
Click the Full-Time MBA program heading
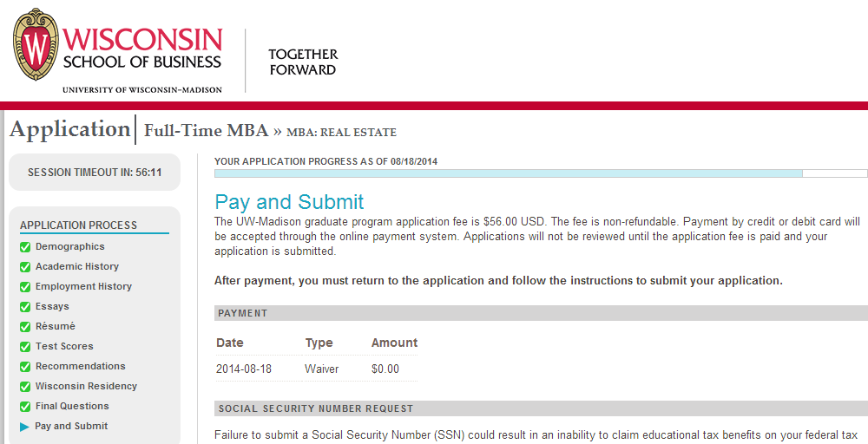(x=206, y=131)
